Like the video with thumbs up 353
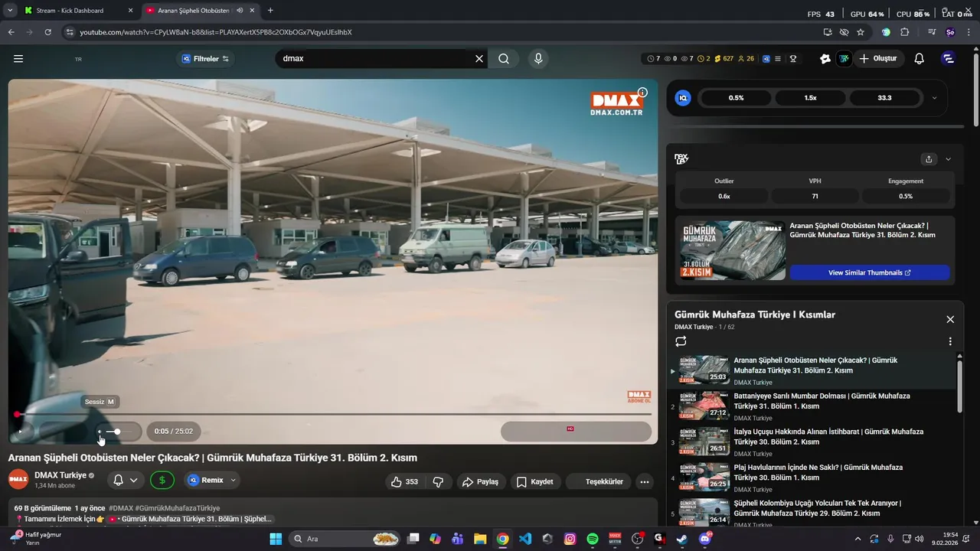Screen dimensions: 980x551 pyautogui.click(x=404, y=481)
